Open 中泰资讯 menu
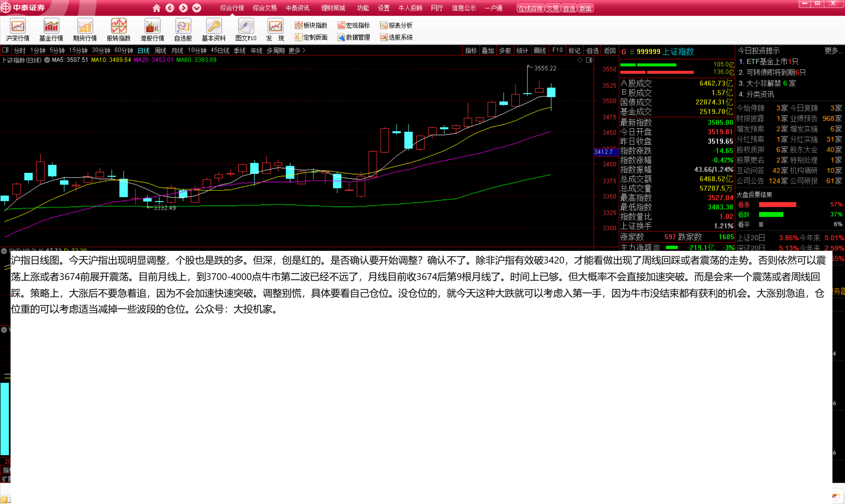The height and width of the screenshot is (504, 845). pos(297,8)
